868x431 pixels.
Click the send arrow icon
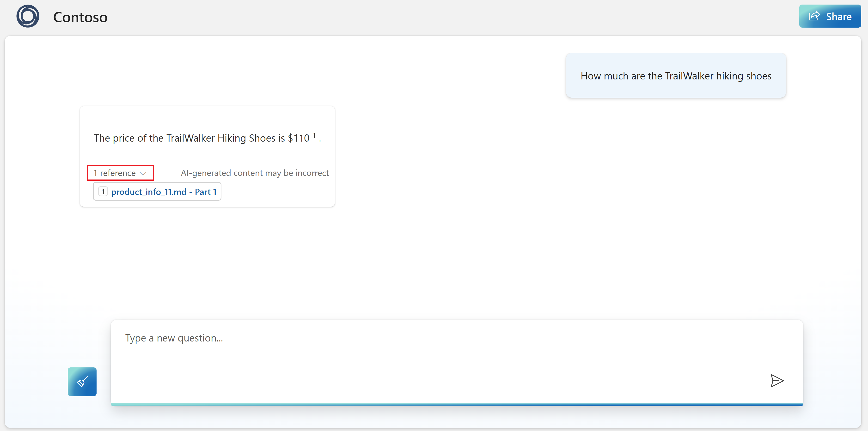(777, 381)
